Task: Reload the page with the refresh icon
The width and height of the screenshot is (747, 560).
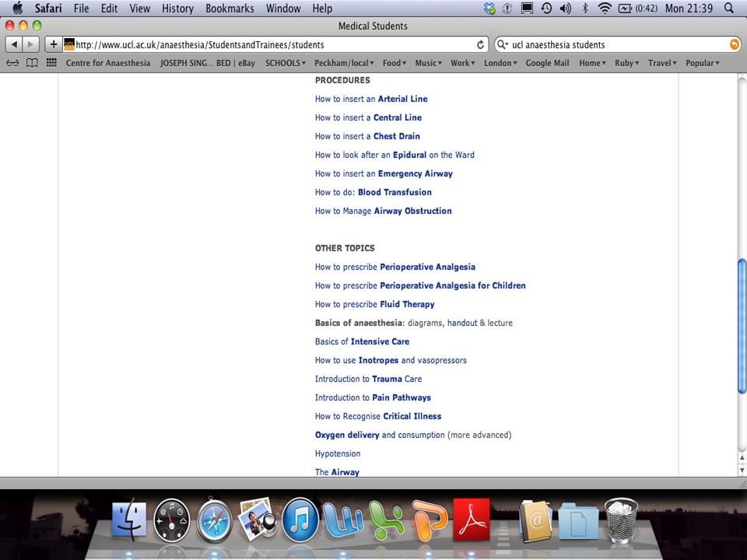Action: 480,45
